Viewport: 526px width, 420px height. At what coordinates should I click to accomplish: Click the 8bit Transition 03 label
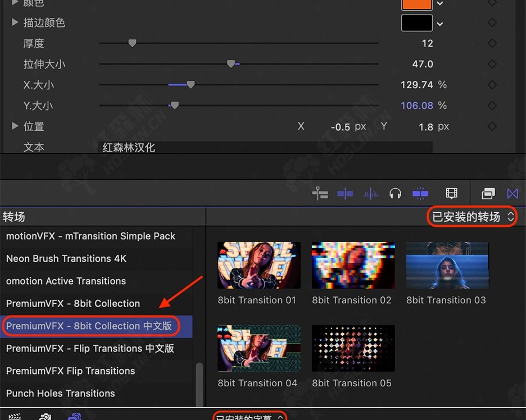coord(446,300)
